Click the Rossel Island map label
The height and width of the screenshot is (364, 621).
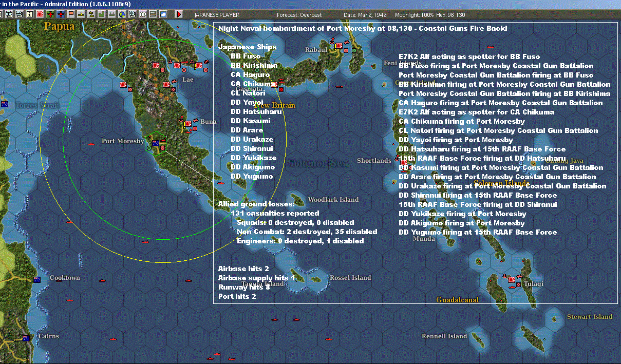pos(350,278)
